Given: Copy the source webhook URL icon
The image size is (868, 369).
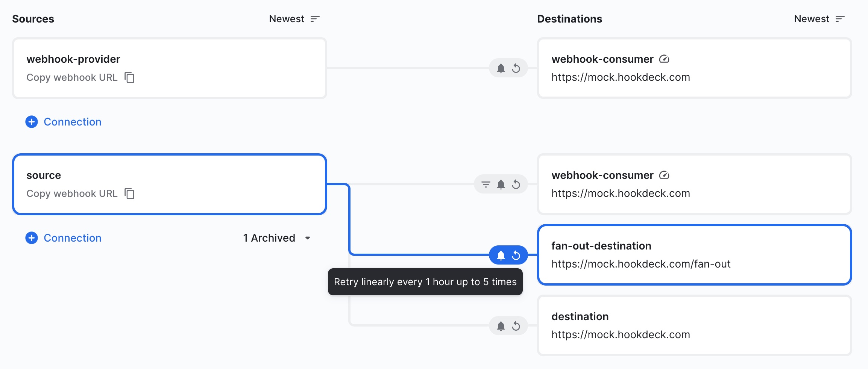Looking at the screenshot, I should (130, 194).
